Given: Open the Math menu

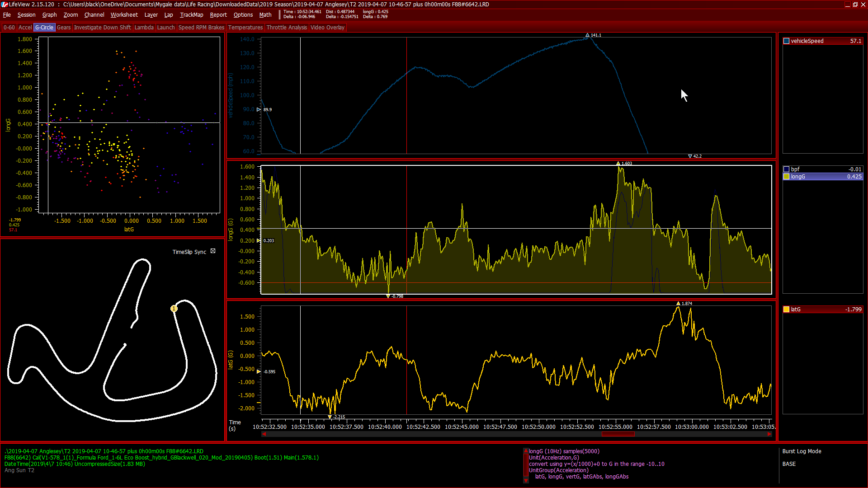Looking at the screenshot, I should coord(265,15).
